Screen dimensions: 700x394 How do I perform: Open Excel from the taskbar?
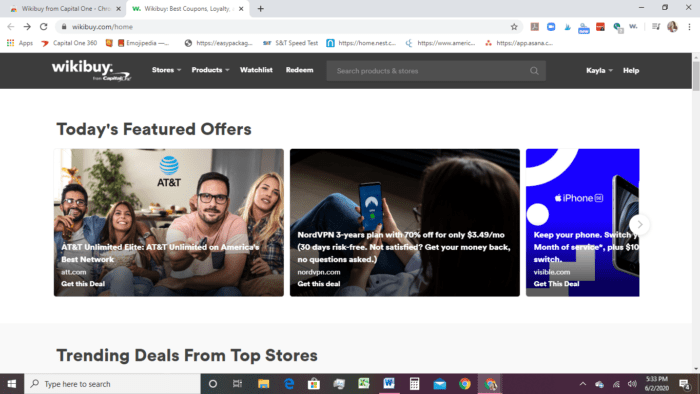point(364,384)
